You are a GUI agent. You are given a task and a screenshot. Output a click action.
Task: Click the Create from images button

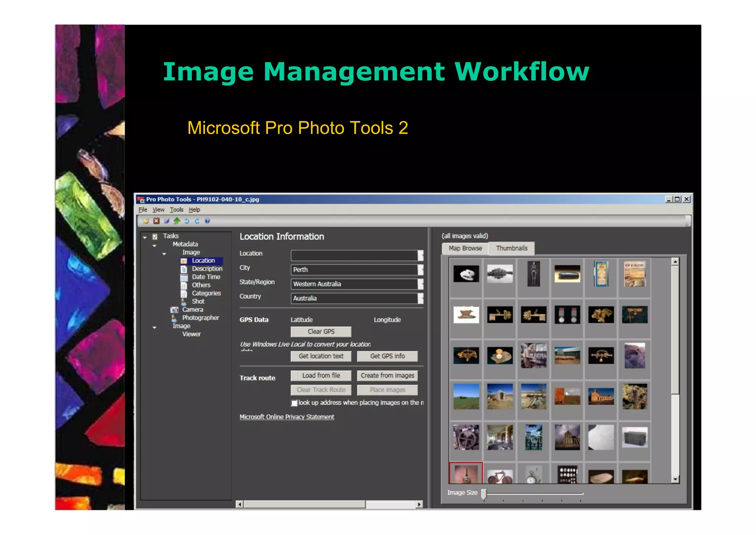click(388, 376)
